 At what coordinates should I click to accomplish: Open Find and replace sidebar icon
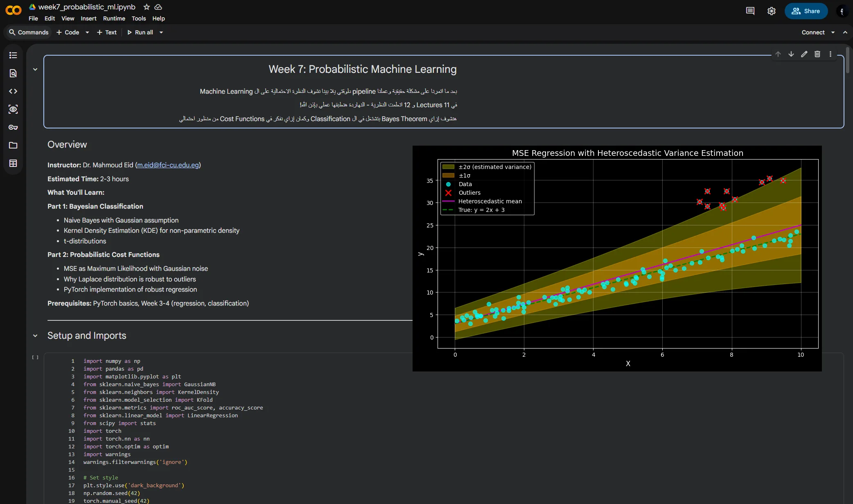pyautogui.click(x=13, y=73)
